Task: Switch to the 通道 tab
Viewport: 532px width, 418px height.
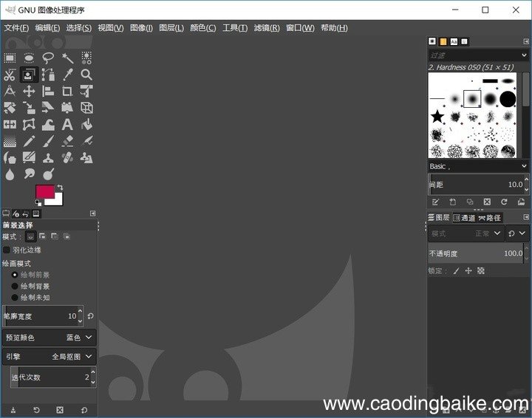Action: pyautogui.click(x=464, y=218)
